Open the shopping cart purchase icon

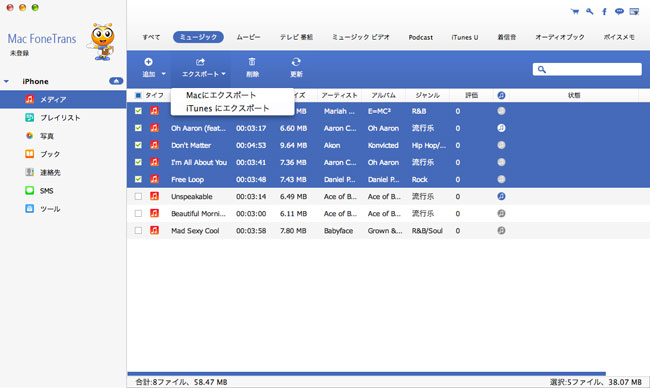[575, 12]
